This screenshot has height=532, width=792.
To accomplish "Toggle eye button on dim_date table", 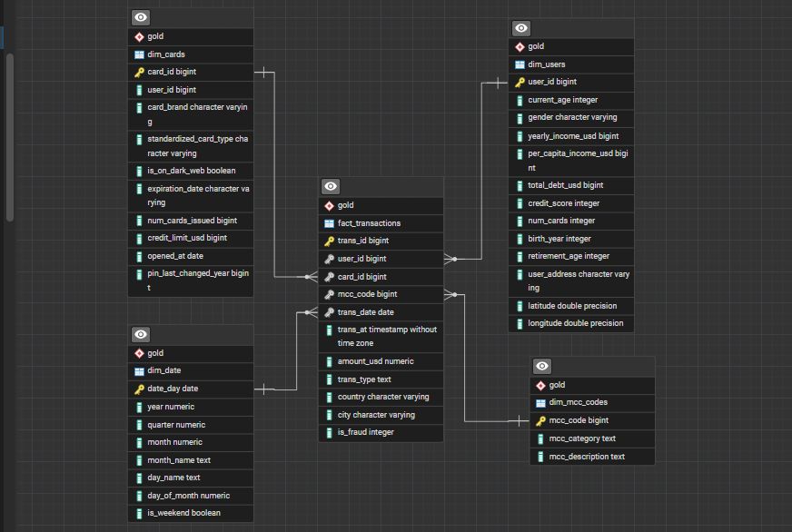I will coord(140,335).
